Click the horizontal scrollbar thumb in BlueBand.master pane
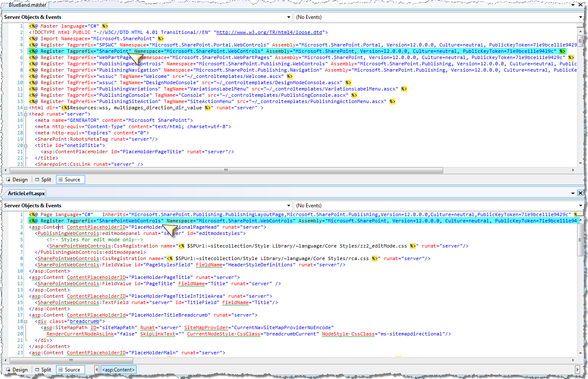This screenshot has height=379, width=588. (226, 170)
